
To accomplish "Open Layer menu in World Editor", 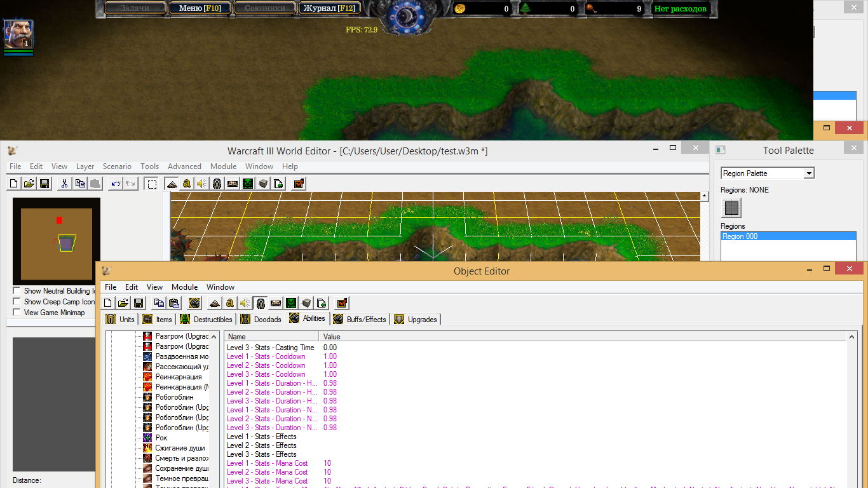I will tap(85, 166).
